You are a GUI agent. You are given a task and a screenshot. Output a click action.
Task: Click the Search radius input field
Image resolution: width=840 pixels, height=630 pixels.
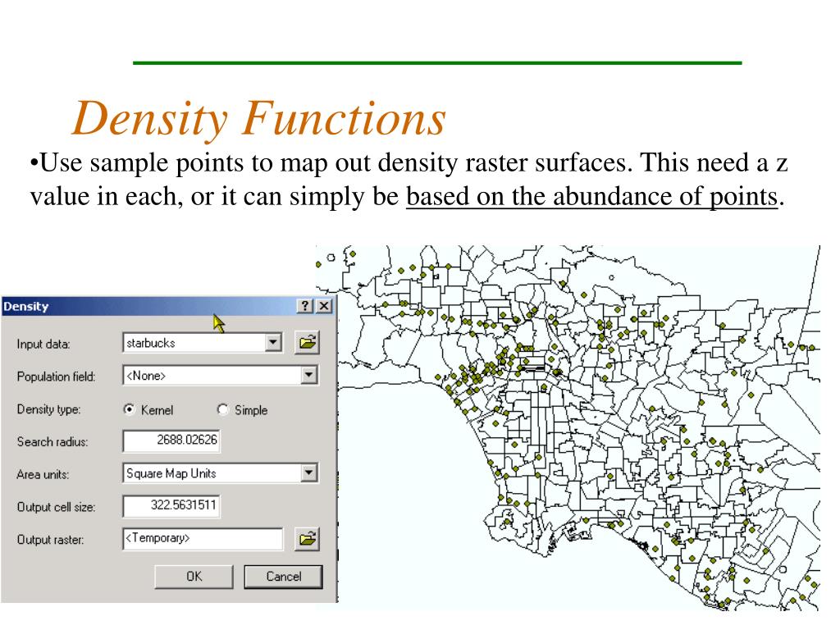(171, 441)
